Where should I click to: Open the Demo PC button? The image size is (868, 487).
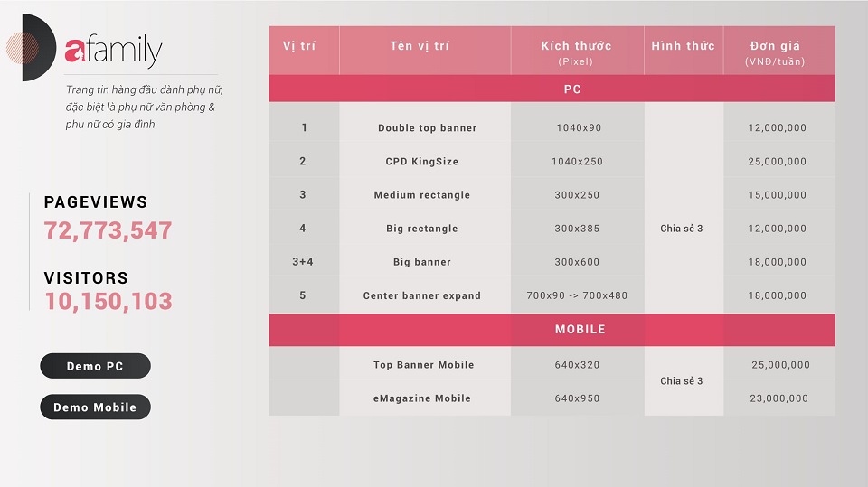point(95,366)
